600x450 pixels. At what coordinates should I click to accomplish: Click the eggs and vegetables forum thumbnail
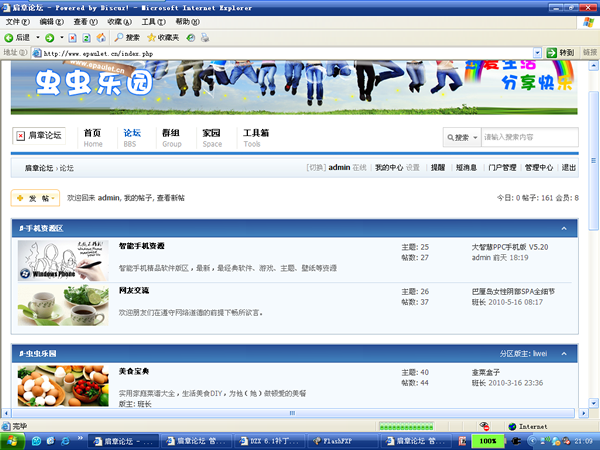pos(63,386)
